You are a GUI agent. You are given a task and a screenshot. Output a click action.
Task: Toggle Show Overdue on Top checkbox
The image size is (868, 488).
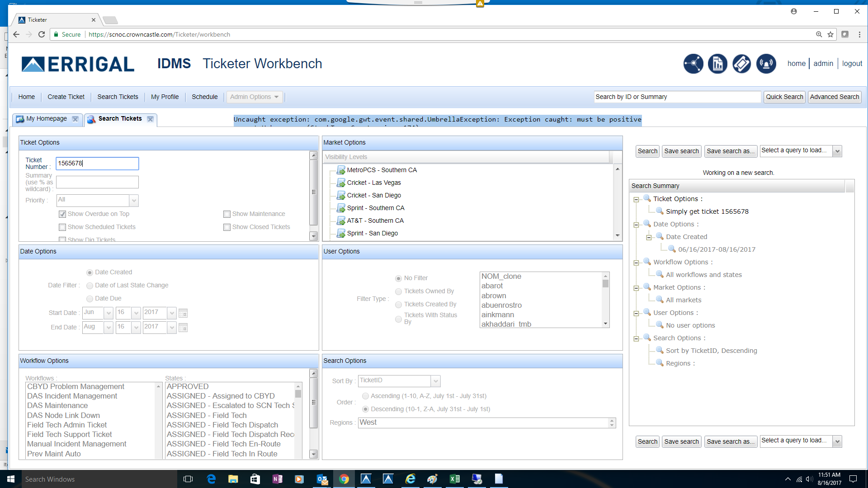point(62,214)
